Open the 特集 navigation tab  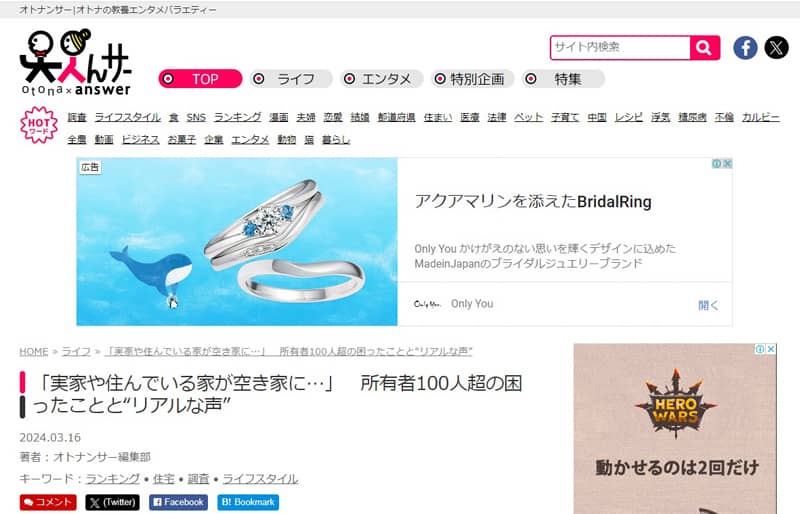(563, 79)
